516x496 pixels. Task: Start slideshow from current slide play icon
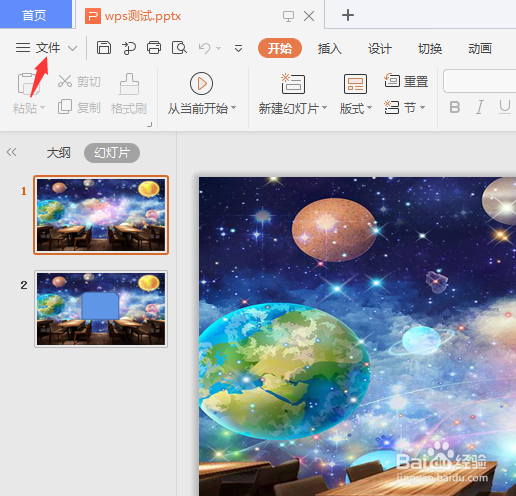201,83
